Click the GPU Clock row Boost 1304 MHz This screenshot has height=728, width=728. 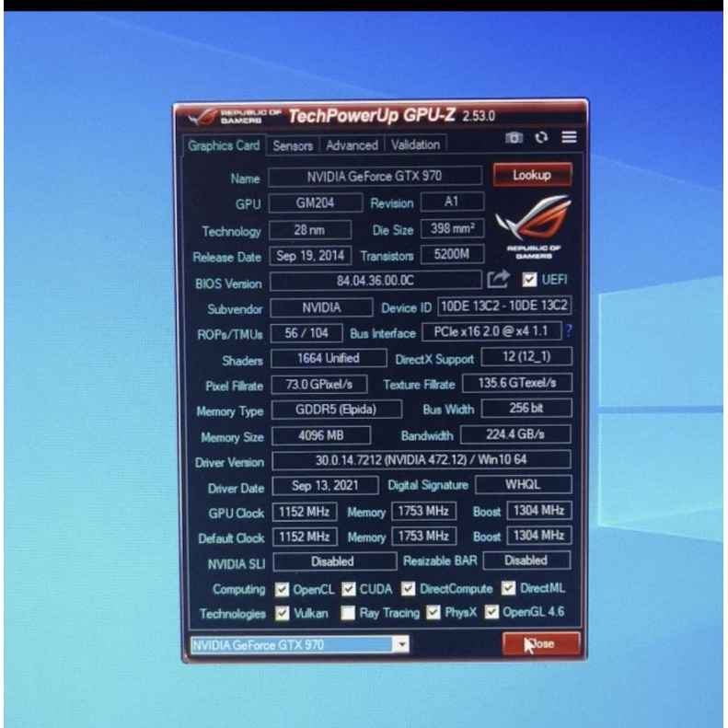tap(538, 510)
